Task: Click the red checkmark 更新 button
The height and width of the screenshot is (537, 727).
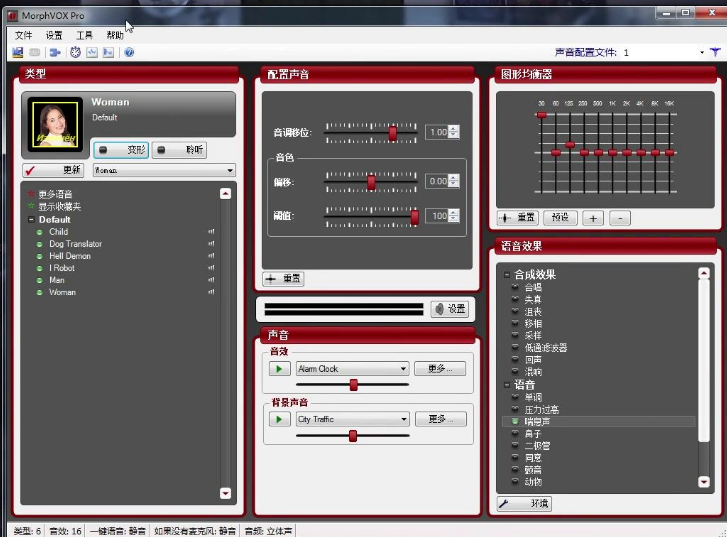Action: point(53,170)
